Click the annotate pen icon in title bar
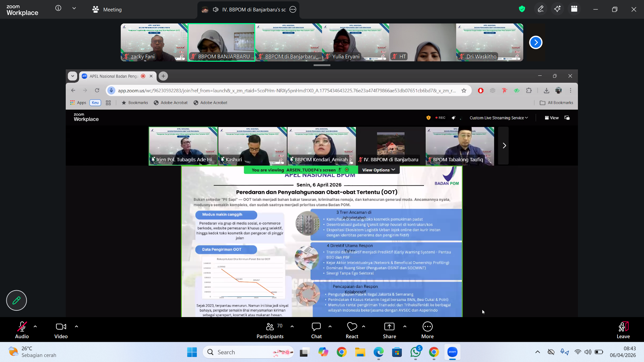 click(540, 9)
